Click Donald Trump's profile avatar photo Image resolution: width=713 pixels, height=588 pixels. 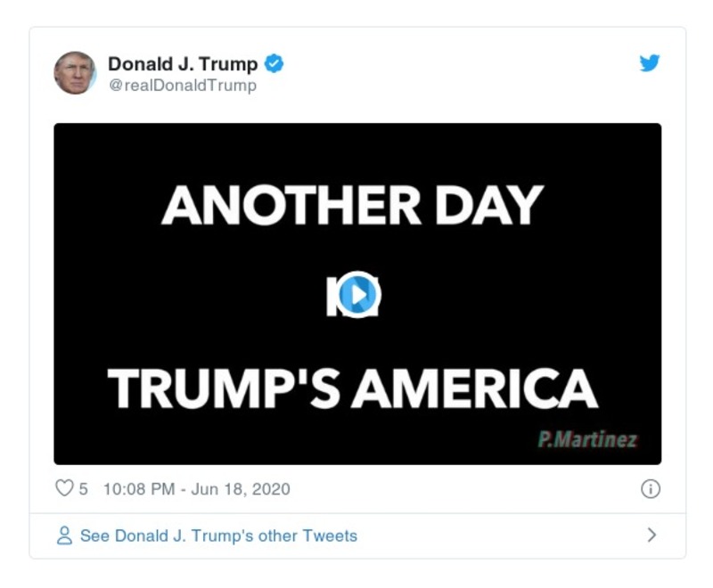(x=76, y=71)
